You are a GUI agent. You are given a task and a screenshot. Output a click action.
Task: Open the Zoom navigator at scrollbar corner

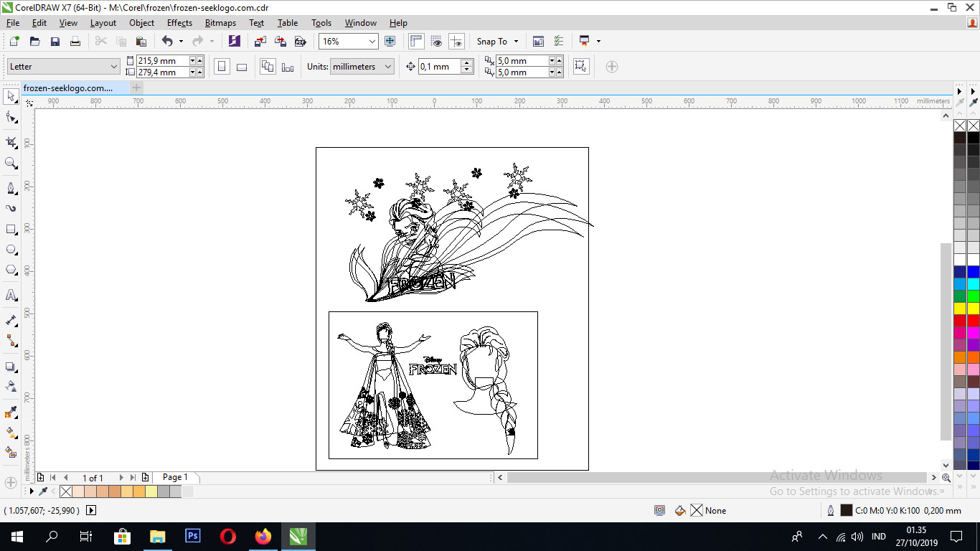coord(946,477)
